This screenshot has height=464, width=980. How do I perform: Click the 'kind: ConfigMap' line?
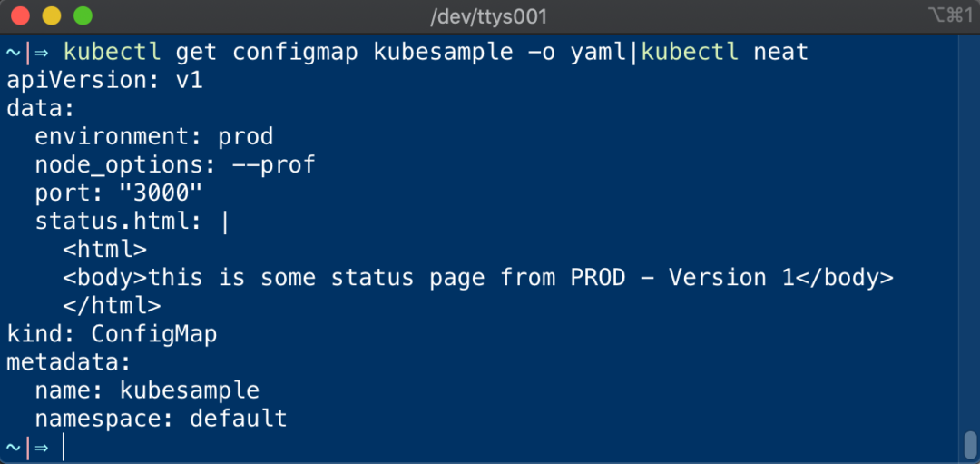click(x=112, y=334)
